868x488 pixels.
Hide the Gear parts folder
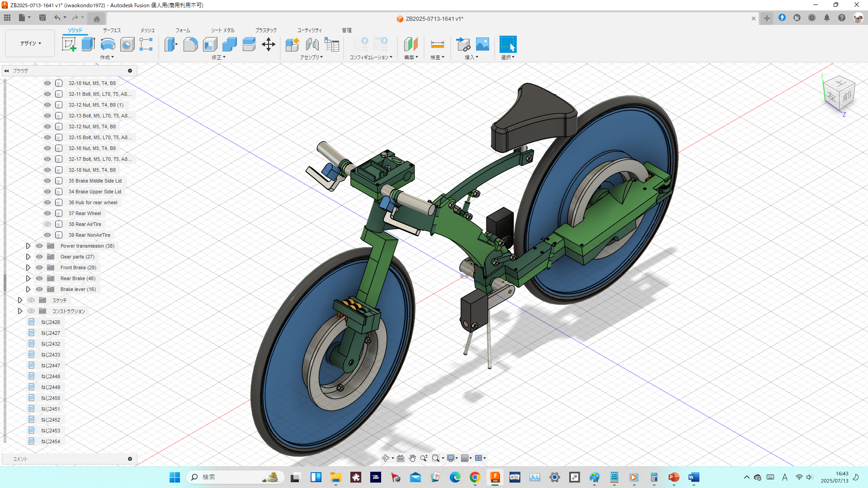39,257
